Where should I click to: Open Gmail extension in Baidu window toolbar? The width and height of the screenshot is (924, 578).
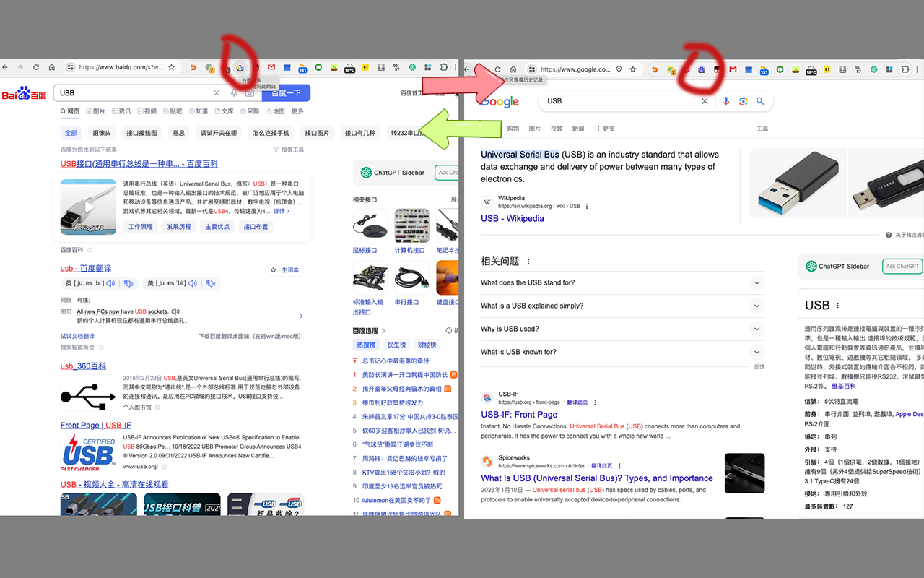271,67
